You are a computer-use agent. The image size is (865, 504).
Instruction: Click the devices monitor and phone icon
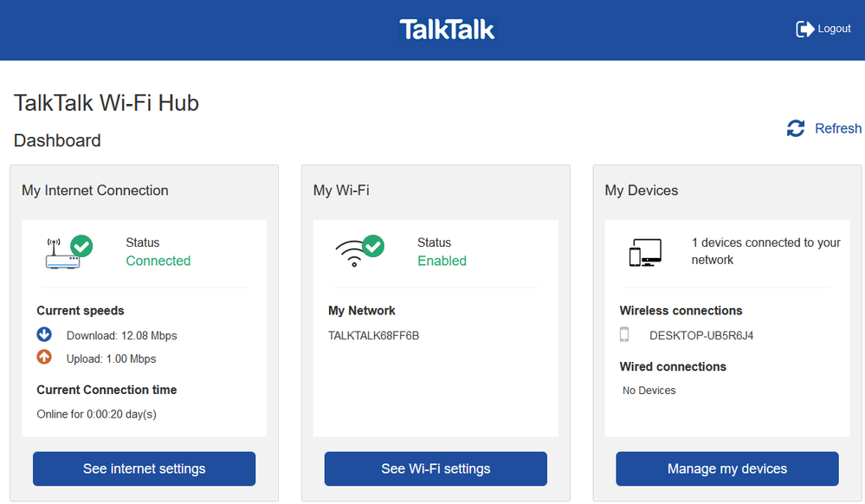pyautogui.click(x=645, y=252)
